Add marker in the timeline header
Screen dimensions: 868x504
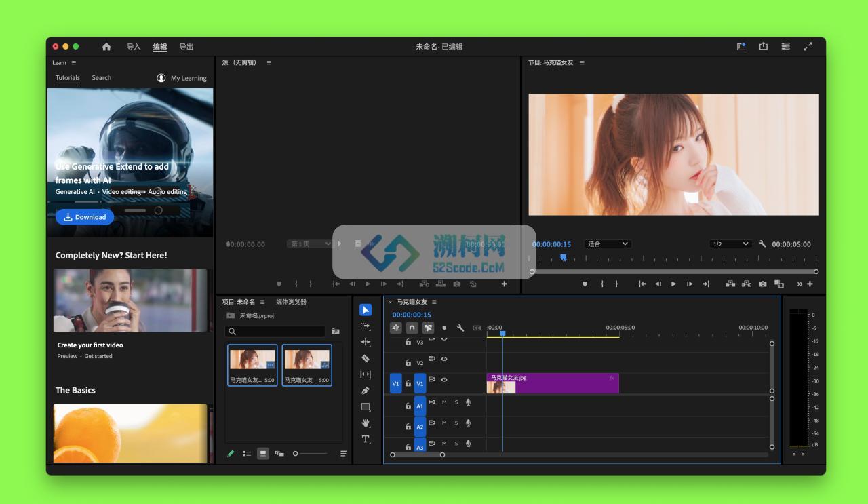click(x=444, y=328)
